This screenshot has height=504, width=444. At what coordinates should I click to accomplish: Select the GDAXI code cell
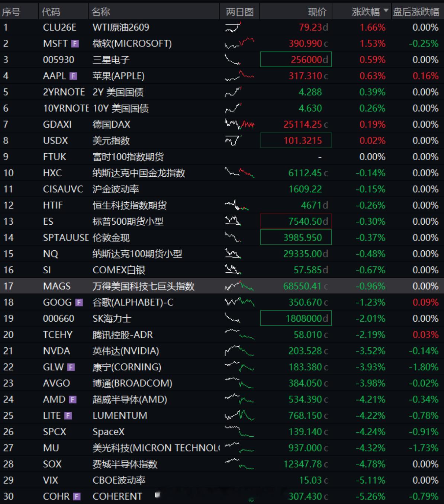57,125
